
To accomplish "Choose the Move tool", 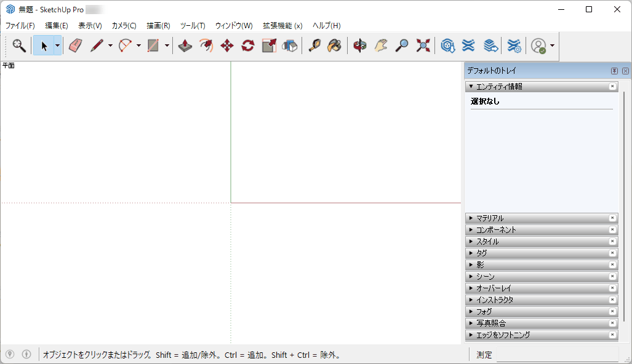I will point(227,45).
